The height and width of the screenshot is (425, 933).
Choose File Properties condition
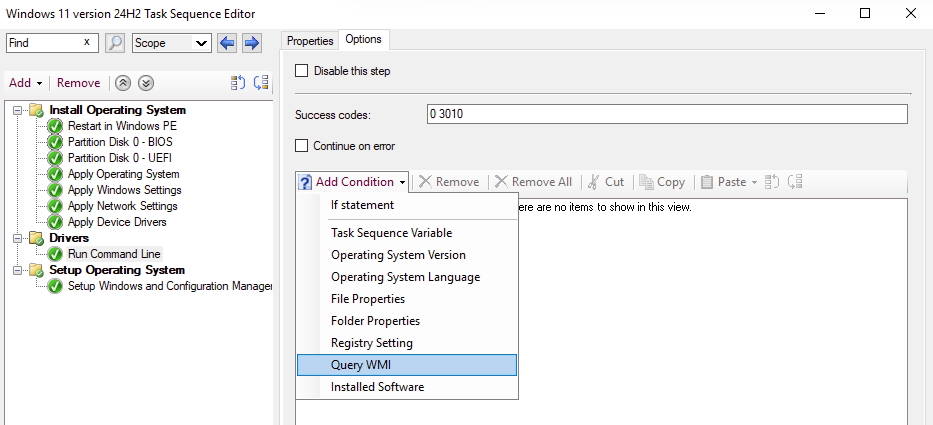pos(407,299)
